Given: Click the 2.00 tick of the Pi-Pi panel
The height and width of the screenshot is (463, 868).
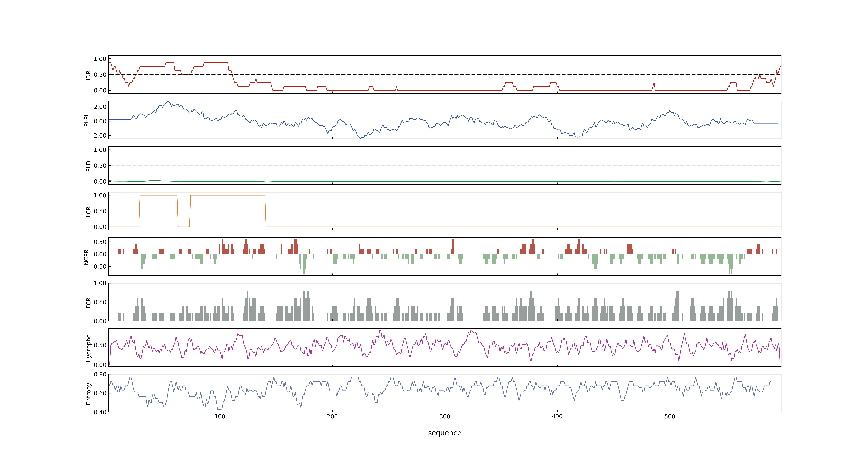Looking at the screenshot, I should (x=100, y=107).
